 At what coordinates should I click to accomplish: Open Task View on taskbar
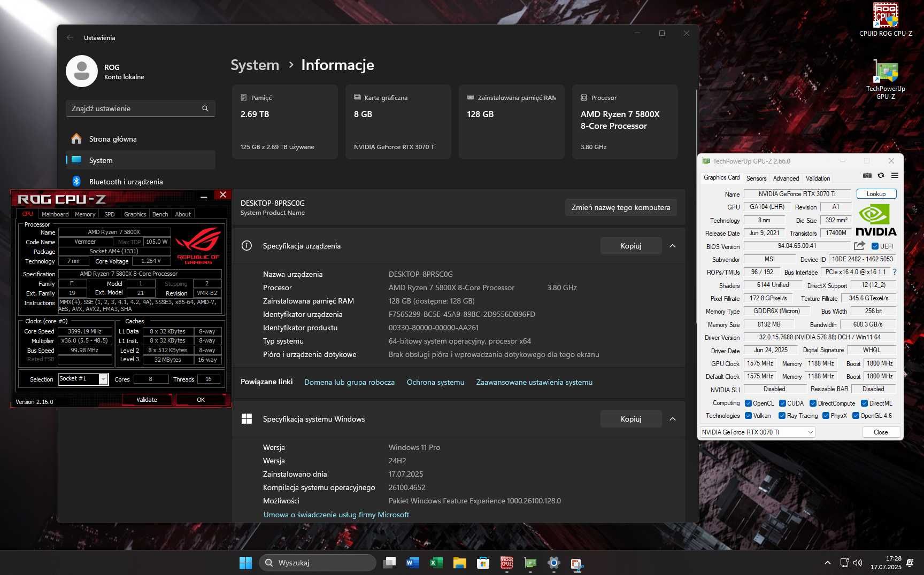pos(389,563)
